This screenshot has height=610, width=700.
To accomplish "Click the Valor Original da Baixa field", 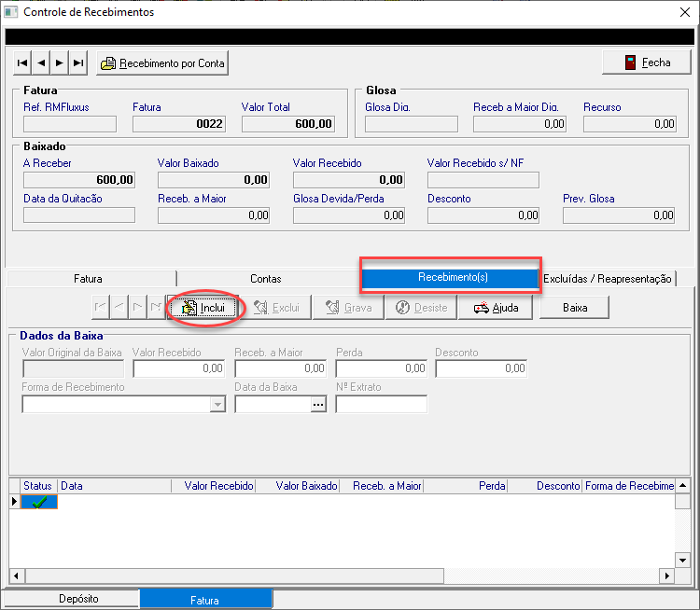I will (x=73, y=368).
